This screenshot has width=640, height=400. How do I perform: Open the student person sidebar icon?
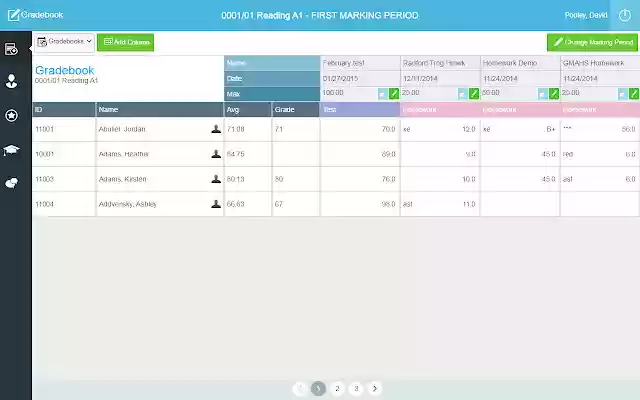pos(11,81)
